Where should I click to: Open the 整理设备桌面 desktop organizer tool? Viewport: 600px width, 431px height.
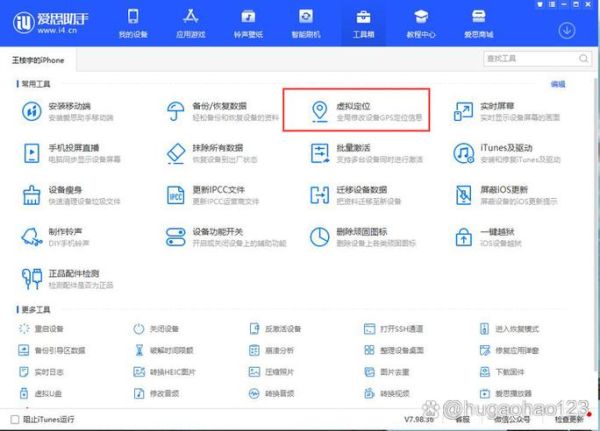(x=393, y=350)
